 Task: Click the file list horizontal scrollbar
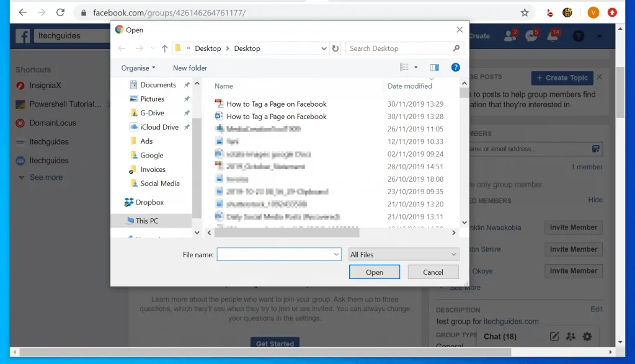(286, 233)
